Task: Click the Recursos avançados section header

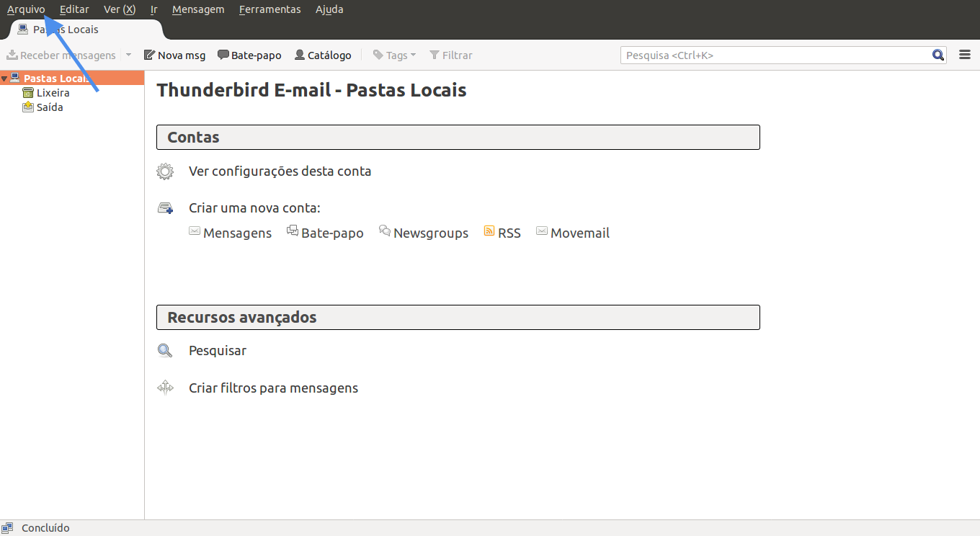Action: point(458,317)
